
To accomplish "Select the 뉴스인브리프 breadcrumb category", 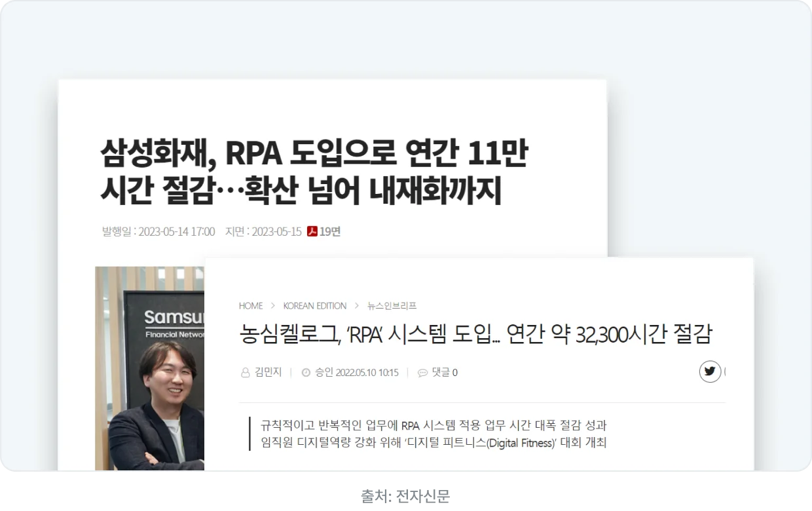I will coord(392,306).
